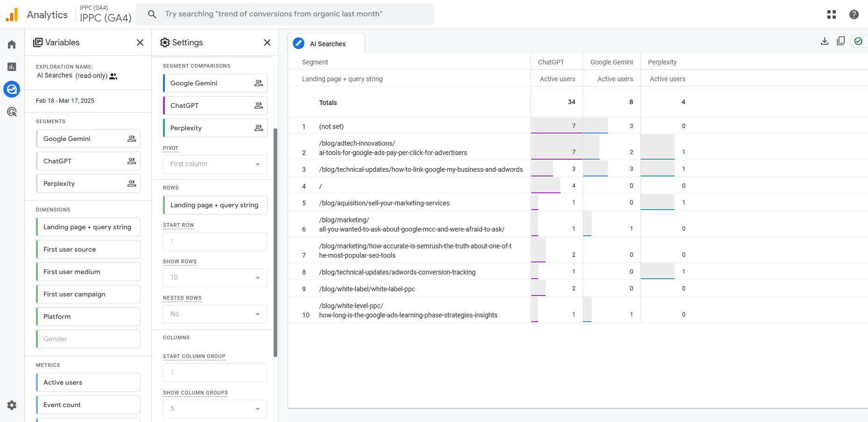Close the Variables panel
The image size is (868, 422).
(x=140, y=42)
